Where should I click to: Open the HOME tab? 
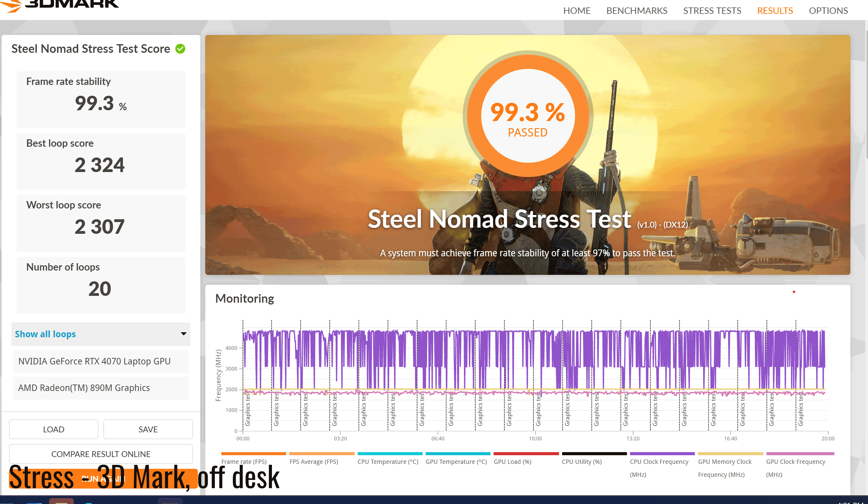pyautogui.click(x=577, y=11)
